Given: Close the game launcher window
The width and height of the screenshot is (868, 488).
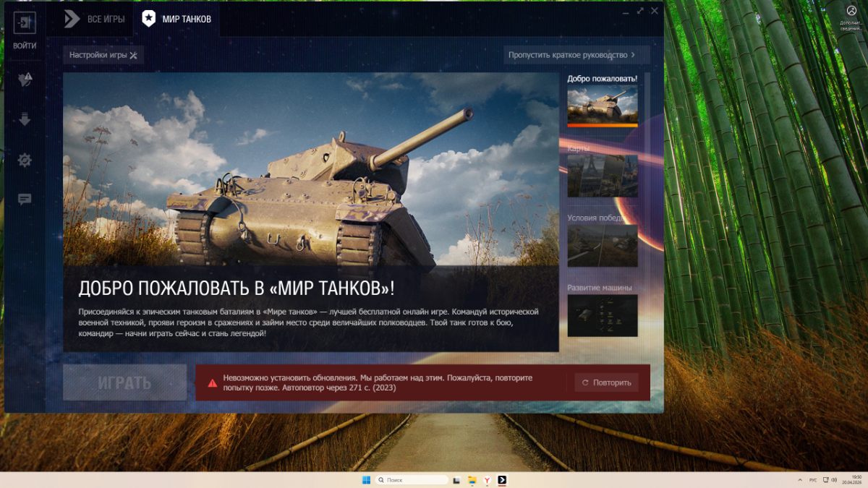Looking at the screenshot, I should (655, 11).
